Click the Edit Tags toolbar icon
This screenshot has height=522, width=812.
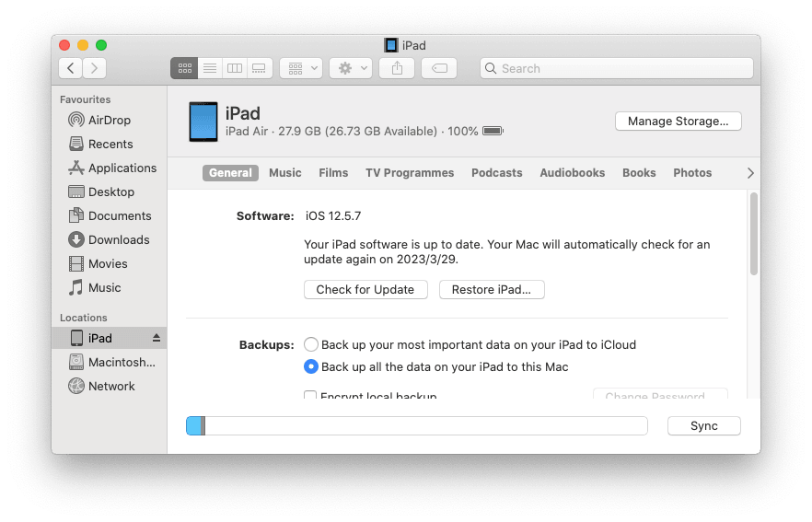[439, 68]
